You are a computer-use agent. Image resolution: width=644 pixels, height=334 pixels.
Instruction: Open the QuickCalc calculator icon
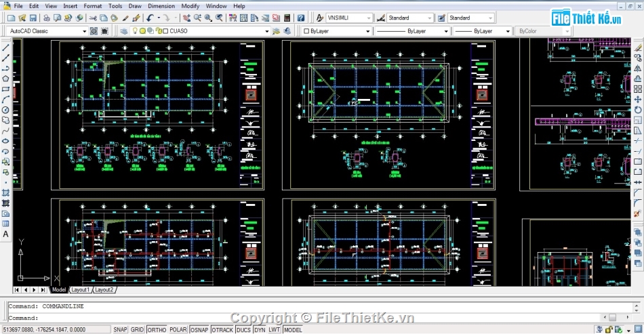coord(287,18)
